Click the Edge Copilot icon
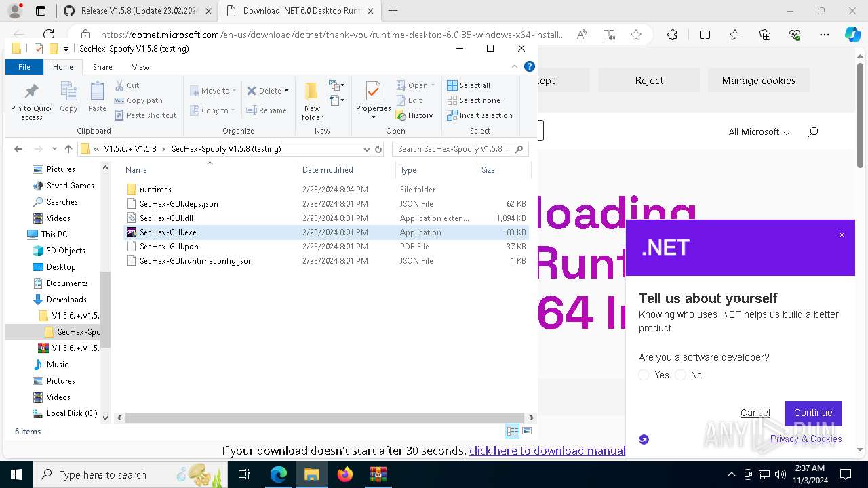 (x=852, y=35)
